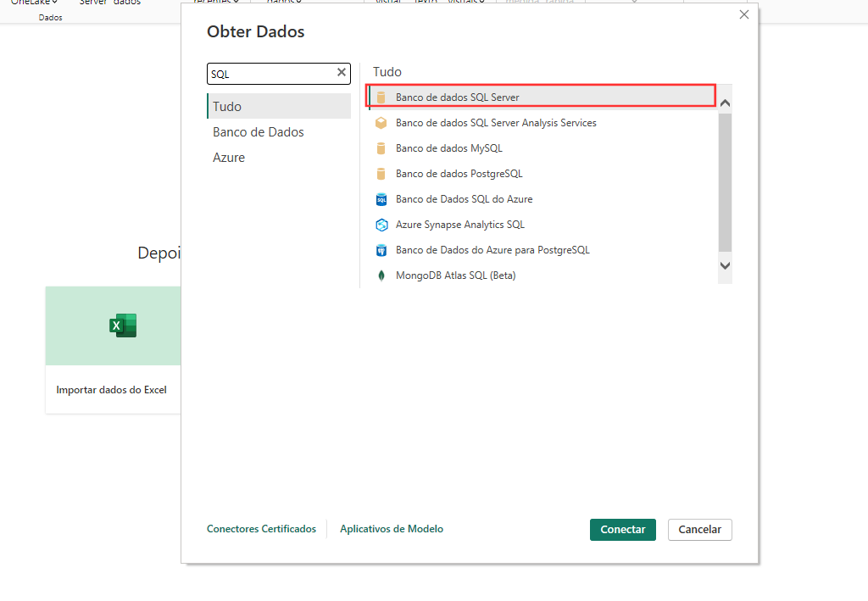Click the MongoDB Atlas SQL leaf icon
Viewport: 868px width, 601px height.
(381, 275)
